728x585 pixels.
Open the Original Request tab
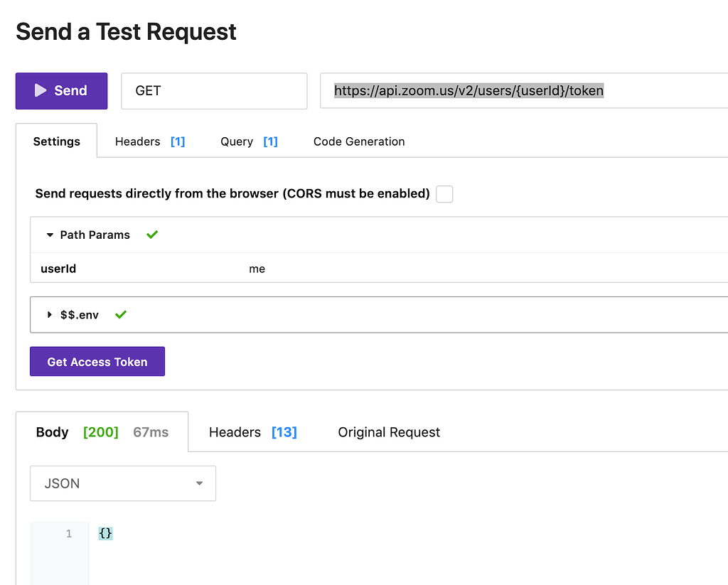click(388, 431)
